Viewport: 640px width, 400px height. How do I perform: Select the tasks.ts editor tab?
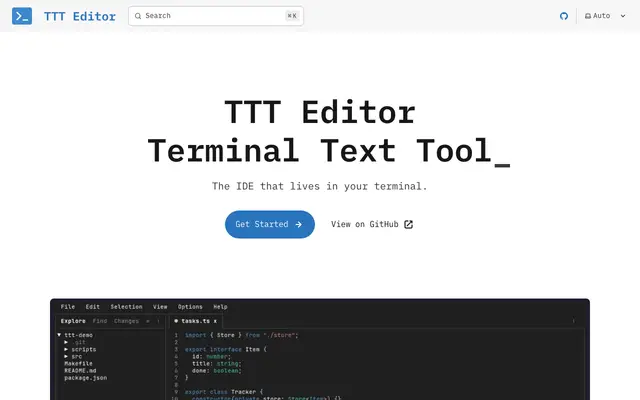pos(196,321)
